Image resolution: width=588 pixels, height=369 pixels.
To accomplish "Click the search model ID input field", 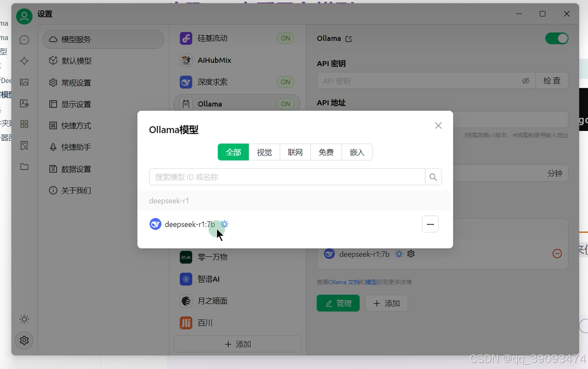I will pyautogui.click(x=287, y=177).
